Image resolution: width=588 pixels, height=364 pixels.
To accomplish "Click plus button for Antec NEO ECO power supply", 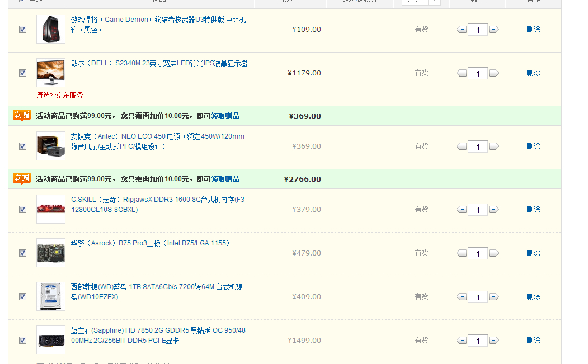I will tap(493, 146).
